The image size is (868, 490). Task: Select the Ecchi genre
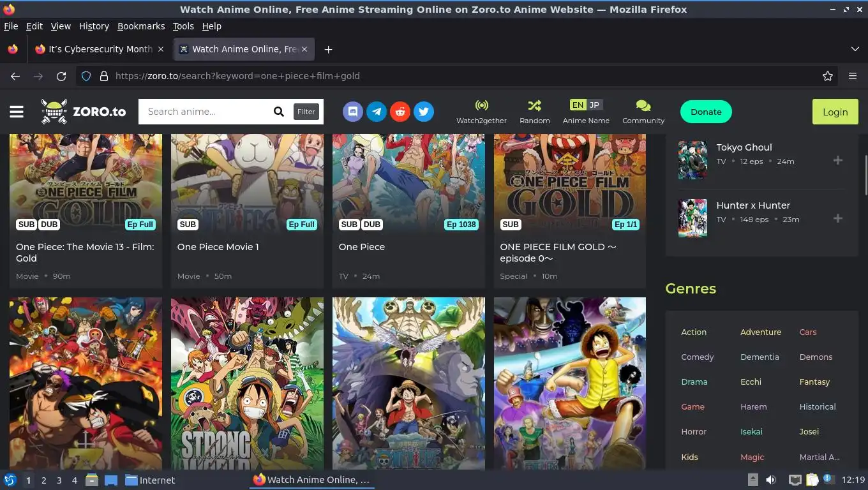click(751, 382)
